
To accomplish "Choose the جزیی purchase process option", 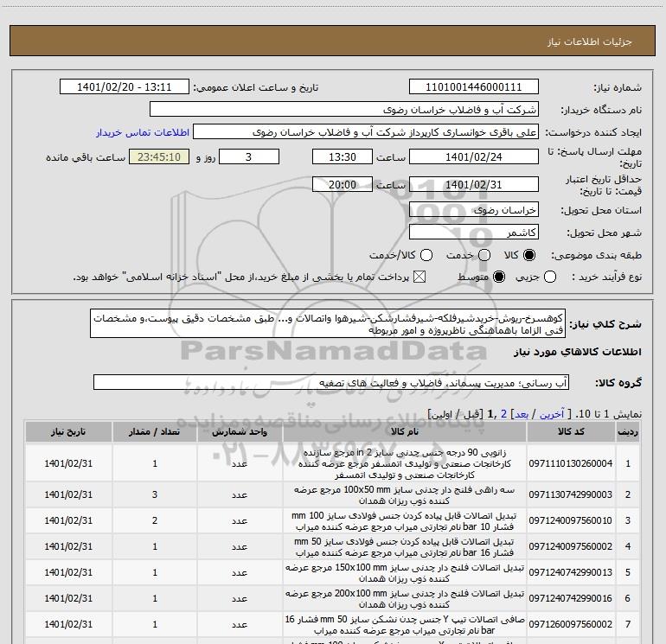I will (549, 277).
